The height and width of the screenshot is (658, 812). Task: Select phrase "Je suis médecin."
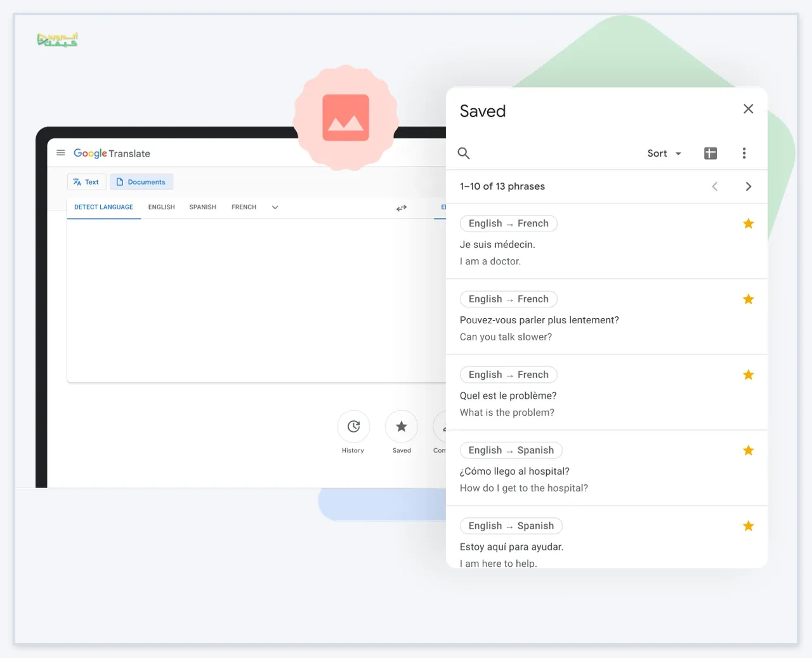tap(497, 245)
